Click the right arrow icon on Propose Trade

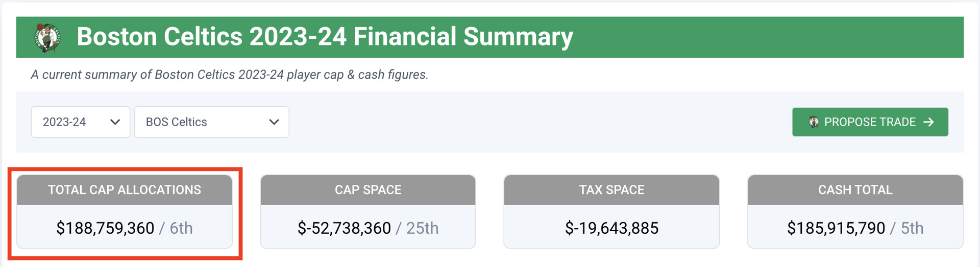click(929, 122)
